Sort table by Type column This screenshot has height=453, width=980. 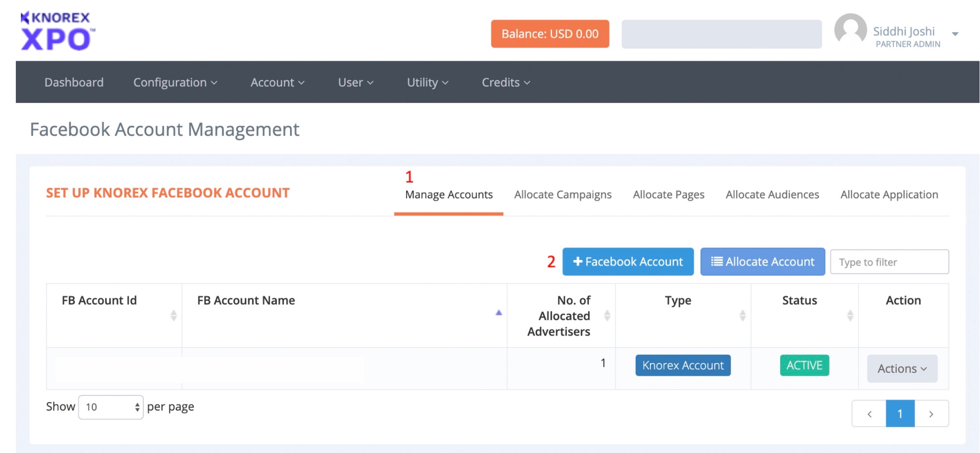tap(742, 315)
